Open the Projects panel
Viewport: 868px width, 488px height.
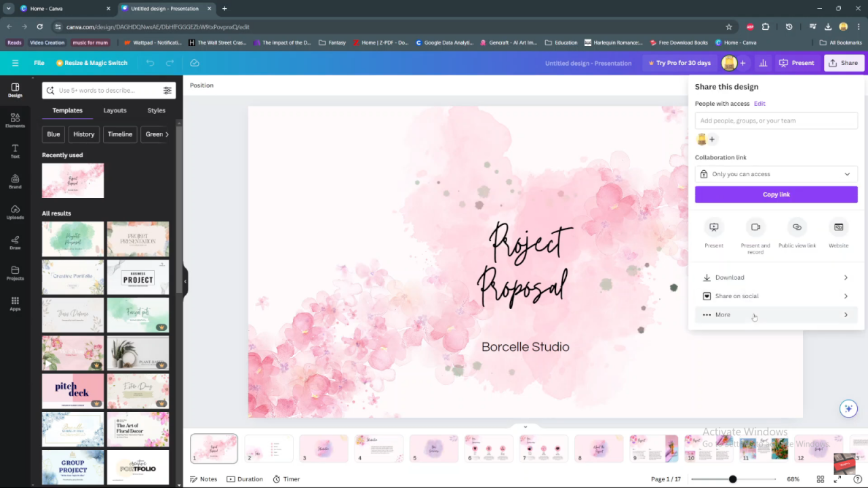pyautogui.click(x=15, y=273)
